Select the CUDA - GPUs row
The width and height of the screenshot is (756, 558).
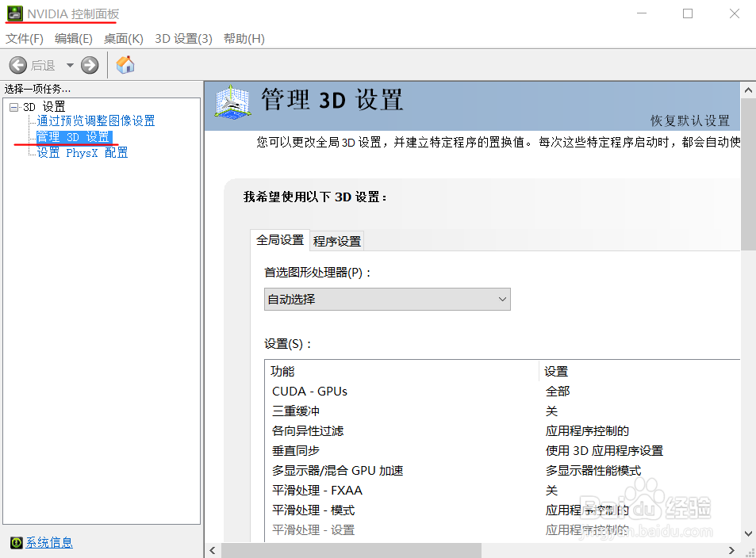tap(502, 392)
